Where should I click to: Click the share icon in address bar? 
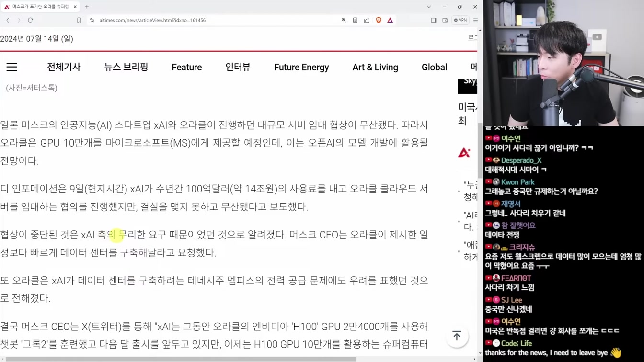coord(367,20)
